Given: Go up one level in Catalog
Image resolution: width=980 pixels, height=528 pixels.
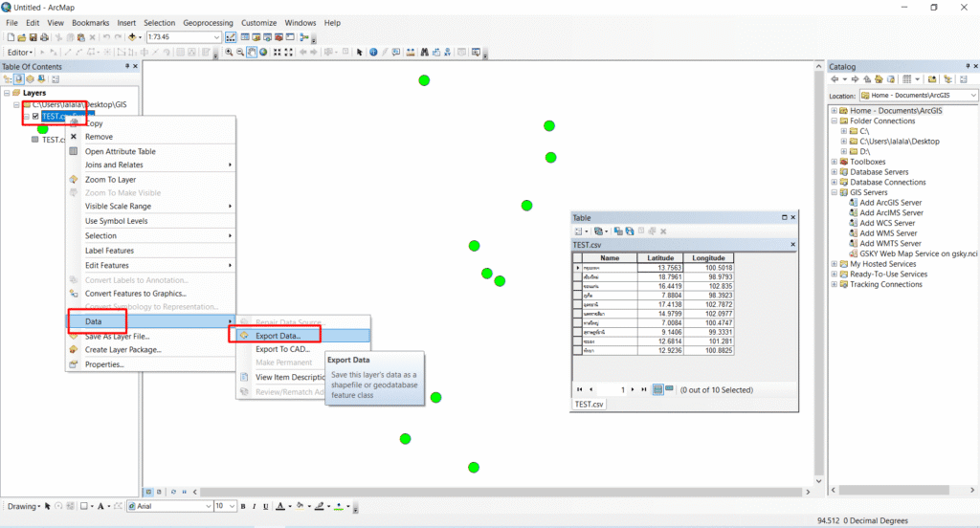Looking at the screenshot, I should point(867,79).
